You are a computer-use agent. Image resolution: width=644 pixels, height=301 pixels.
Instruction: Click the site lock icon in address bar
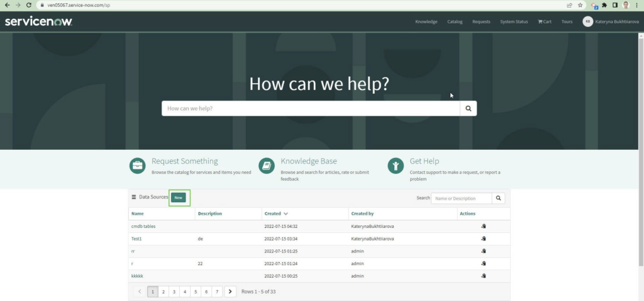(x=42, y=5)
